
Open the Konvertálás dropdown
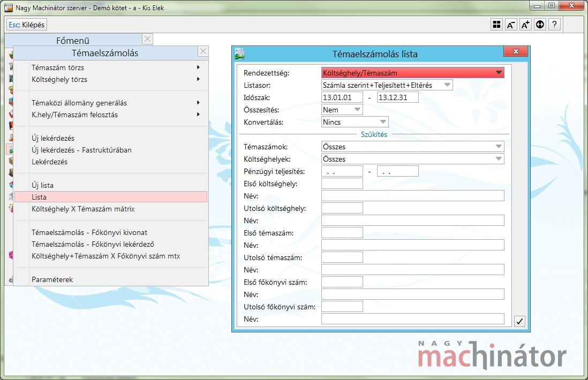355,122
